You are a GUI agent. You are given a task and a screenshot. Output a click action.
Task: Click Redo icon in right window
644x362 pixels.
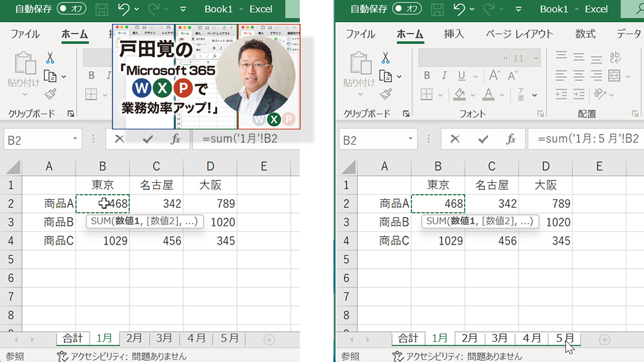pos(488,9)
